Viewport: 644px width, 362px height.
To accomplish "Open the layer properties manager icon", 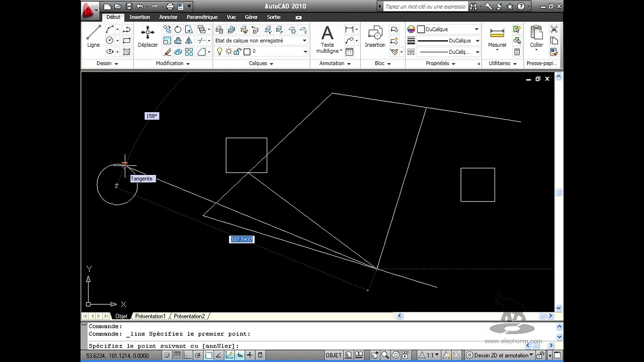I will click(219, 30).
